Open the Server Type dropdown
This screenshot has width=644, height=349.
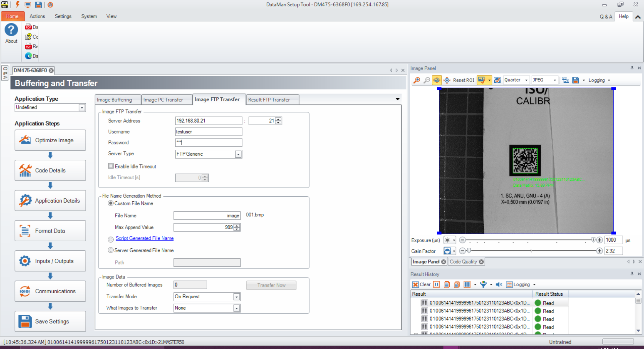click(x=238, y=154)
